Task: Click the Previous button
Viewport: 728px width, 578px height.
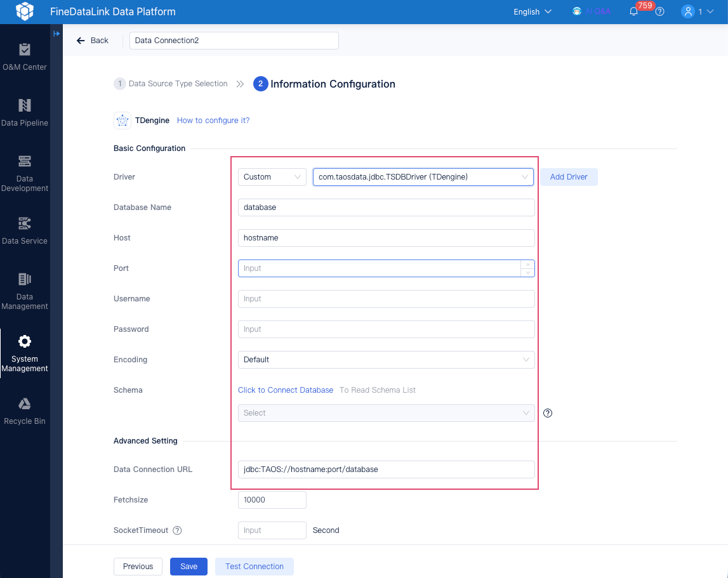Action: (138, 567)
